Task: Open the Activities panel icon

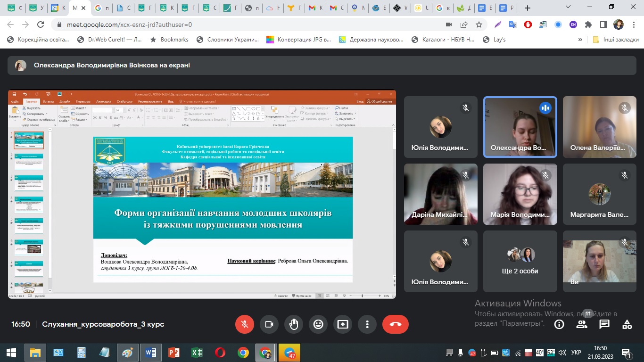Action: tap(627, 324)
